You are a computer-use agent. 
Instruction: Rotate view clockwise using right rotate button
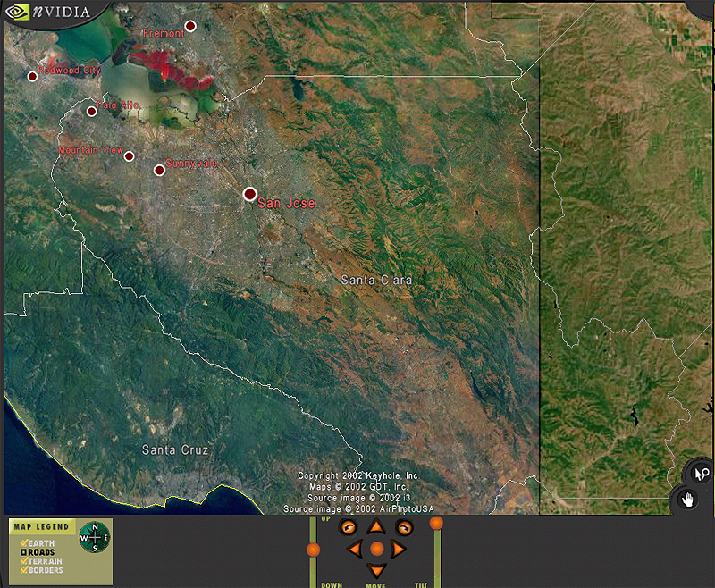[404, 528]
